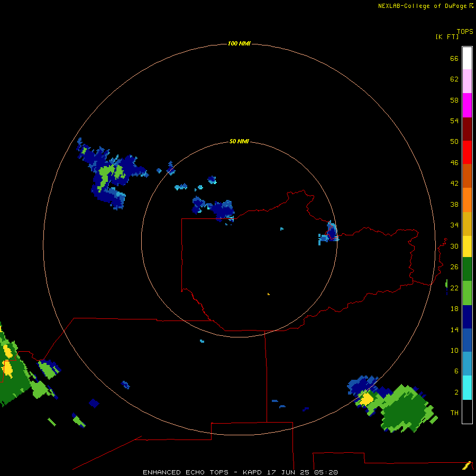Click the 14 legend value
Image resolution: width=476 pixels, height=476 pixels.
(x=454, y=329)
